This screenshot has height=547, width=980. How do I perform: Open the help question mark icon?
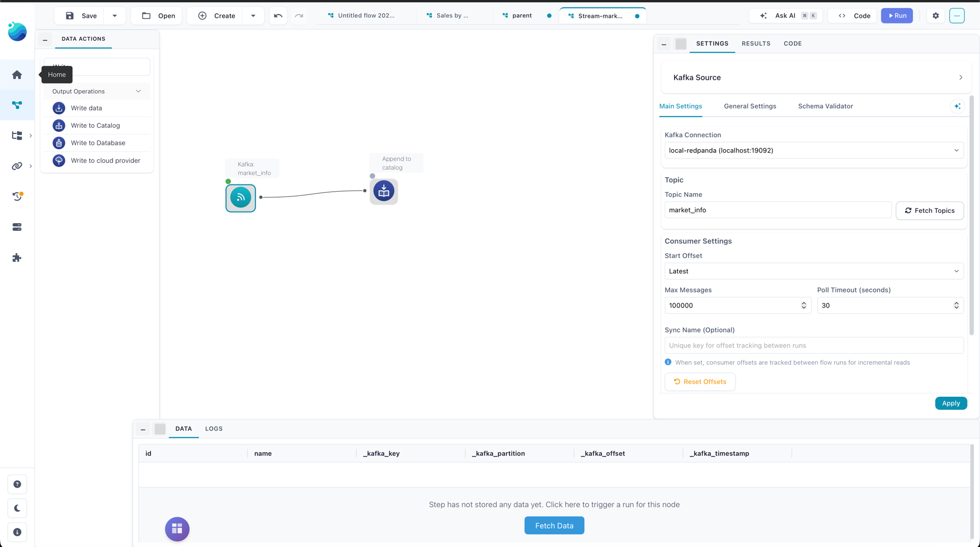[x=17, y=484]
